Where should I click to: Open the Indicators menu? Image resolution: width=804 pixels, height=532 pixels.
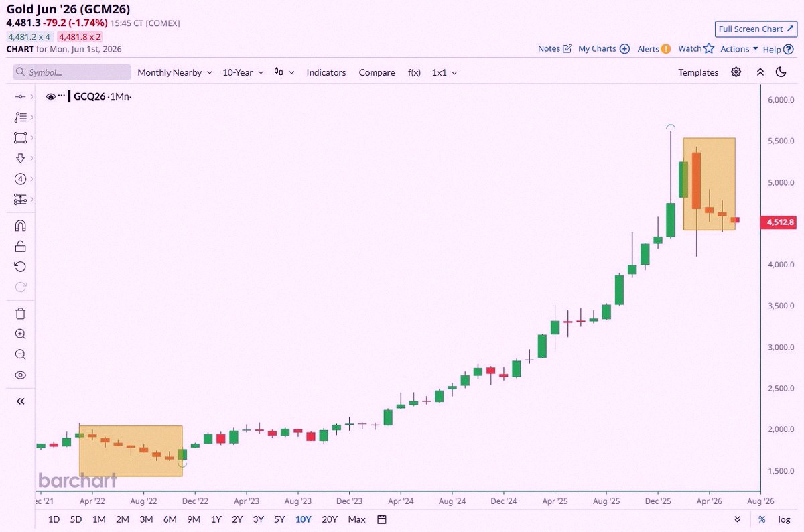coord(326,72)
